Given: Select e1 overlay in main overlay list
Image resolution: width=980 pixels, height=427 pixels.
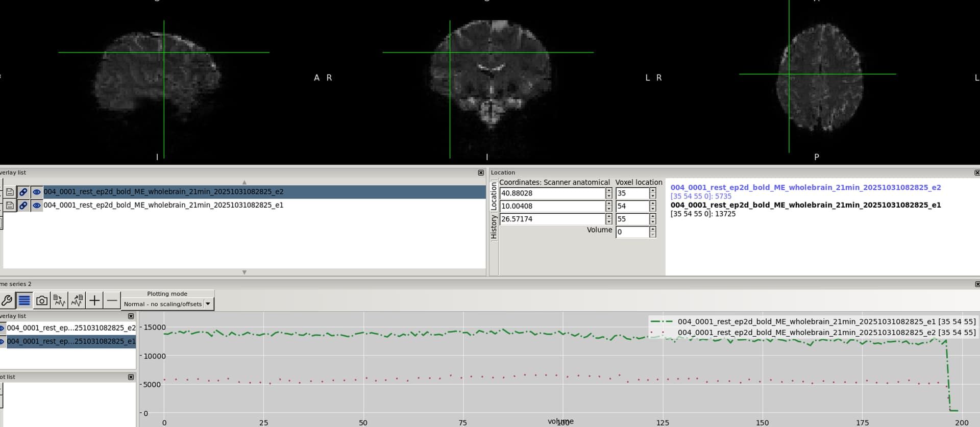Looking at the screenshot, I should 163,205.
